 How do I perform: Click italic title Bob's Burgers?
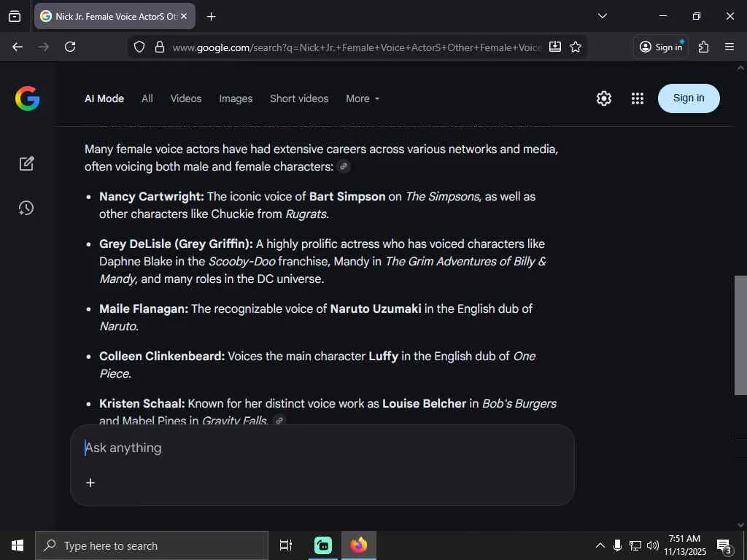519,403
